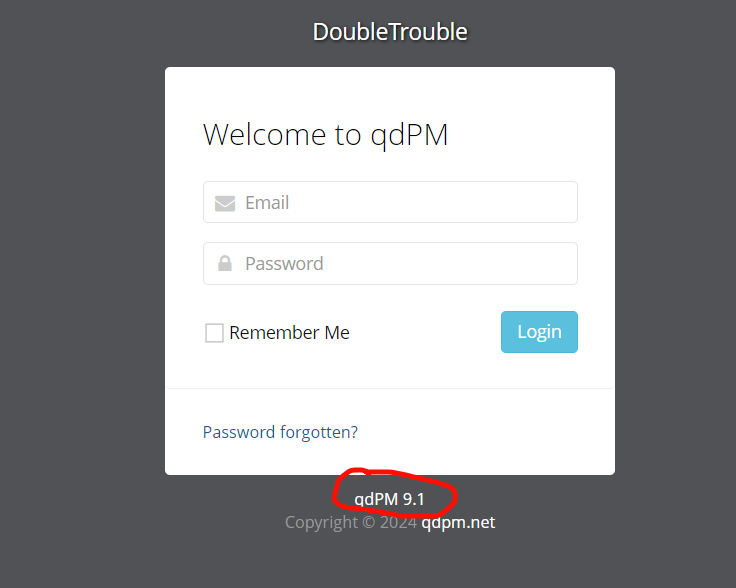Viewport: 736px width, 588px height.
Task: Open the Password forgotten? link
Action: coord(280,432)
